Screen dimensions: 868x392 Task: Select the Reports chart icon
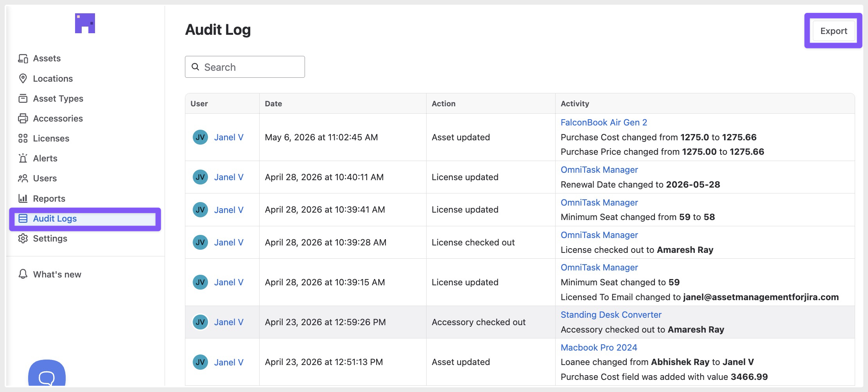(x=23, y=199)
